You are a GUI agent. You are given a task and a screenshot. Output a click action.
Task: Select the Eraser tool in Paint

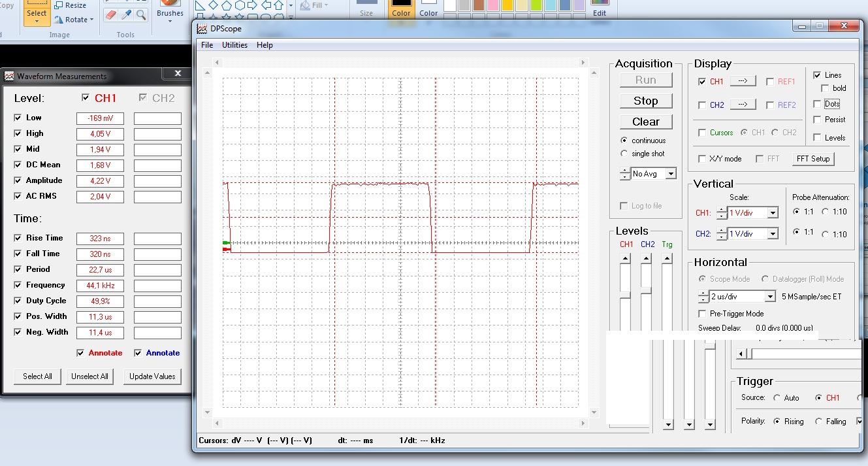pyautogui.click(x=110, y=14)
